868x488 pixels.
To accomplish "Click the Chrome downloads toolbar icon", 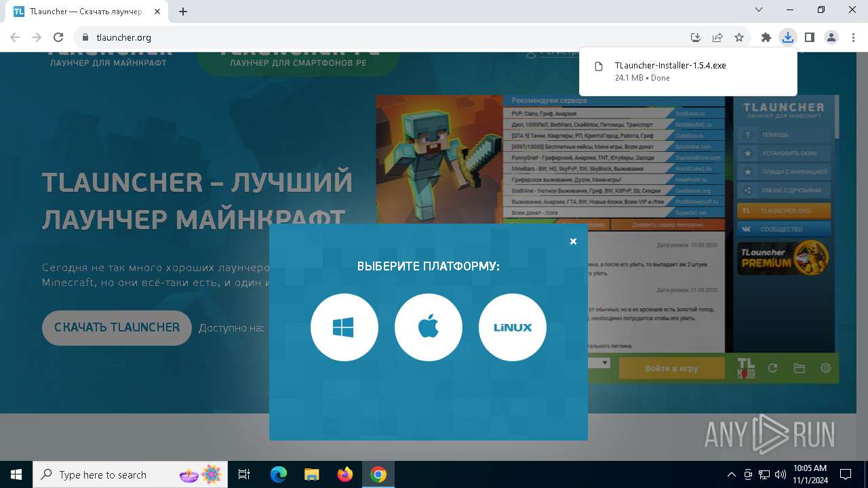I will click(787, 37).
